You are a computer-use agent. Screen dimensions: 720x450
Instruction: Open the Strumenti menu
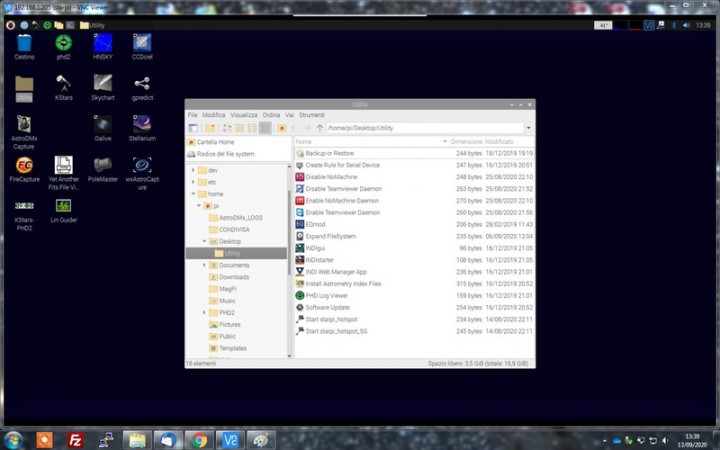pos(312,115)
